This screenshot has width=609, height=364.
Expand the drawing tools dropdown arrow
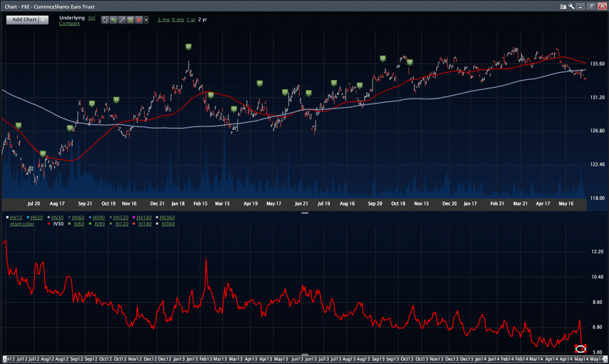point(146,20)
